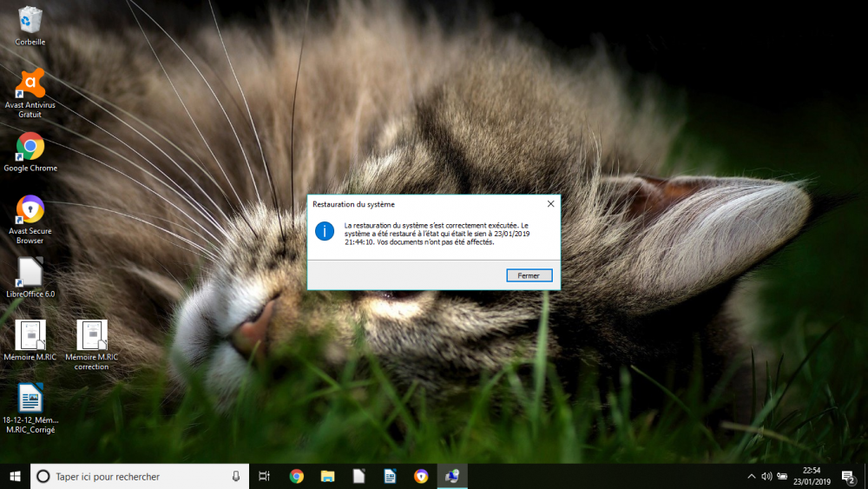The width and height of the screenshot is (868, 489).
Task: Select Avast Antivirus Gratuit desktop icon
Action: [30, 93]
